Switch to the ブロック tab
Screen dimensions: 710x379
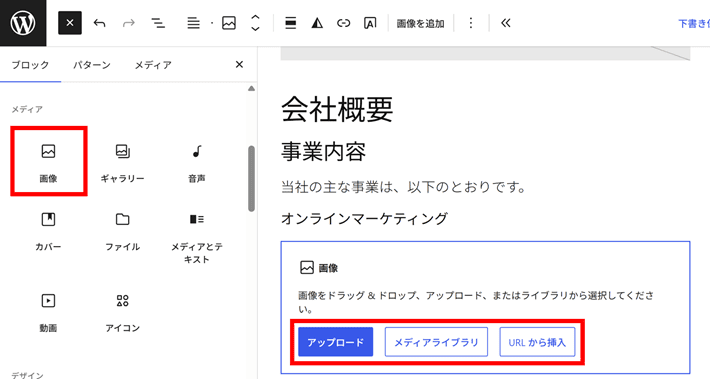tap(30, 65)
